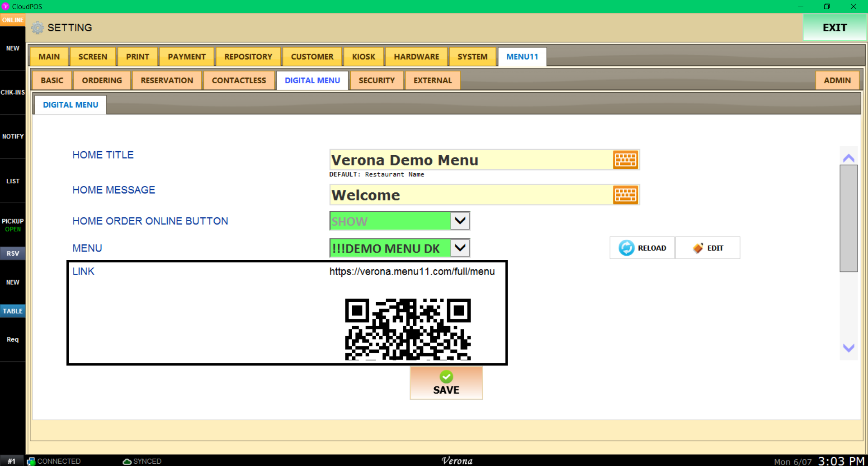This screenshot has width=868, height=466.
Task: Click the scroll down chevron arrow
Action: pyautogui.click(x=849, y=348)
